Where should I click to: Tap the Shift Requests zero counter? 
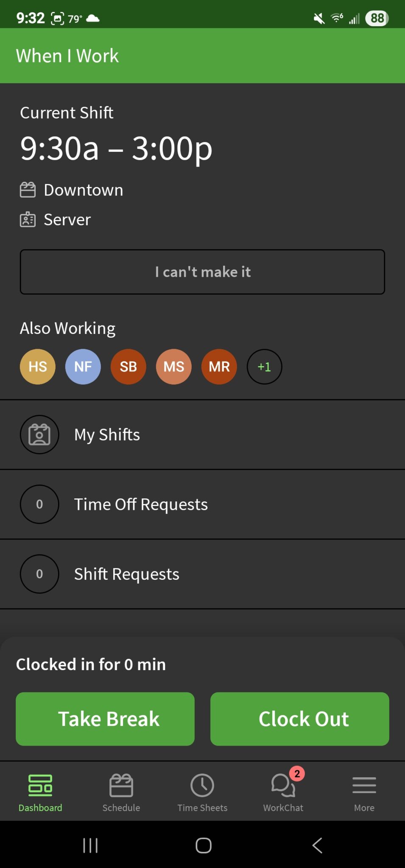point(39,574)
